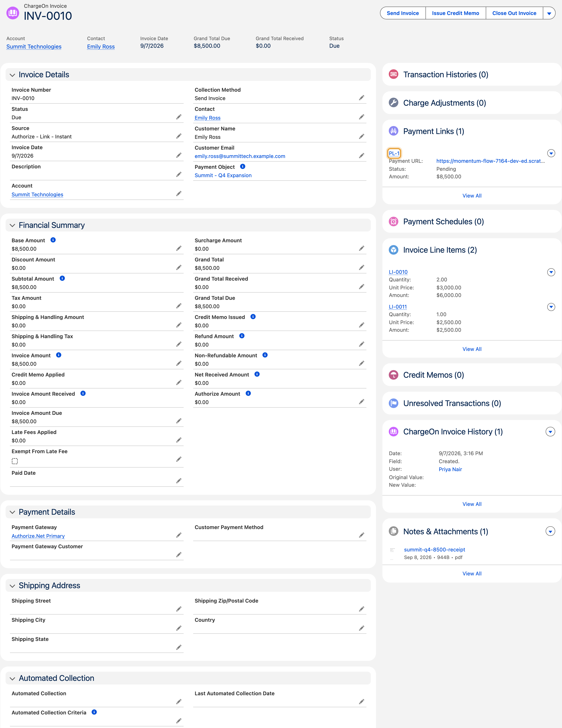
Task: Open the Authorize.Net Primary gateway link
Action: (x=38, y=536)
